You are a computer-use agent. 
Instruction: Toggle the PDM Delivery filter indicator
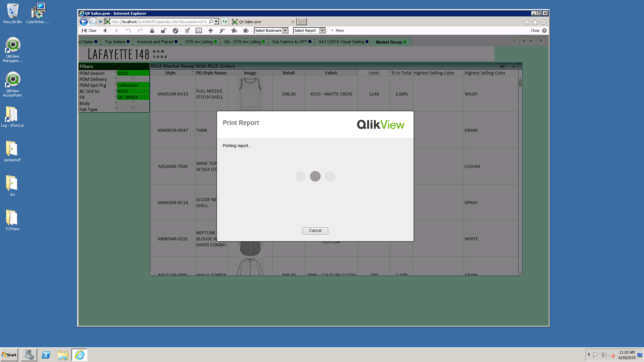133,78
